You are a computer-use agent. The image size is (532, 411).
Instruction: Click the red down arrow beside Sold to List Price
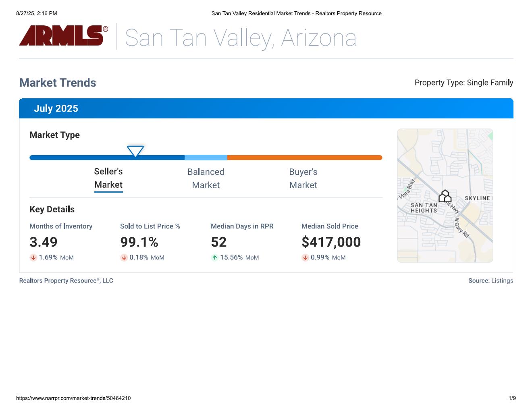click(x=124, y=257)
